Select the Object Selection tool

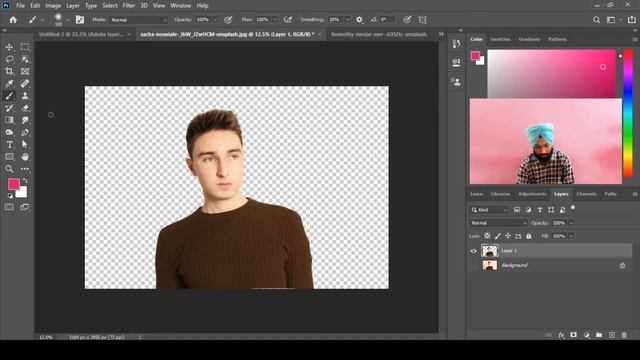[25, 59]
